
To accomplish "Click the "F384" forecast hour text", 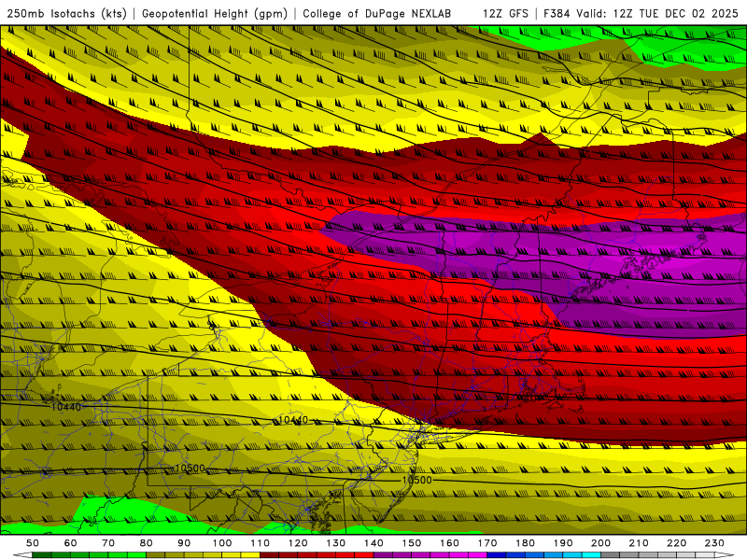I will tap(557, 14).
